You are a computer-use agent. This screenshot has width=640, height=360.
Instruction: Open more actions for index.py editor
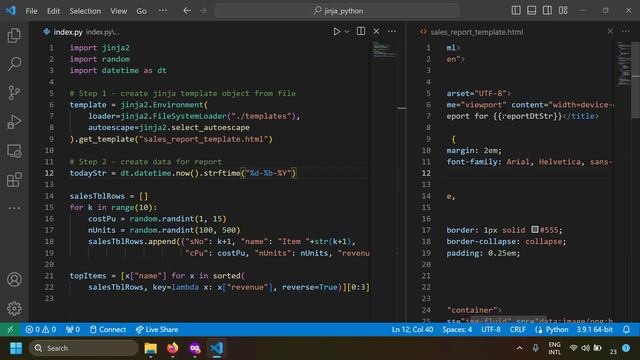[x=392, y=31]
